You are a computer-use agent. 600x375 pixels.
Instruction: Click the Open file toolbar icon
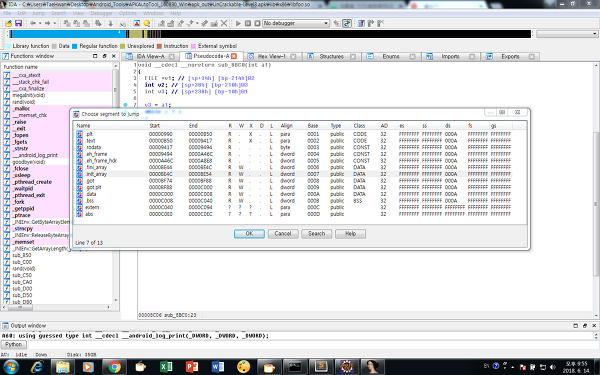pyautogui.click(x=8, y=23)
